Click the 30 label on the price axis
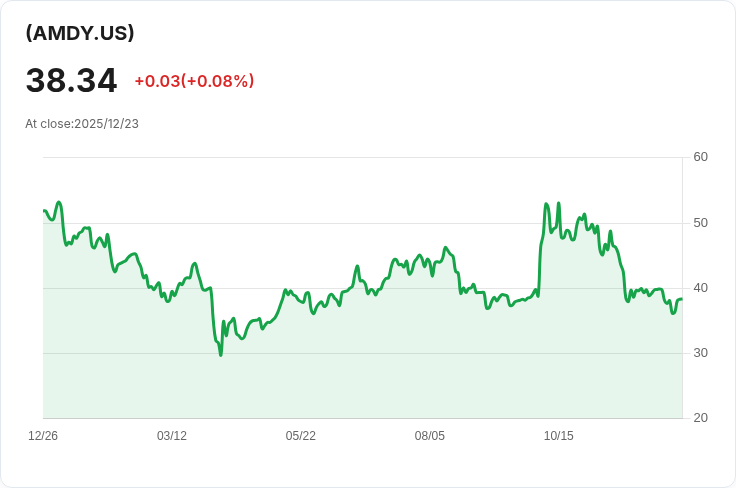736x488 pixels. [700, 353]
